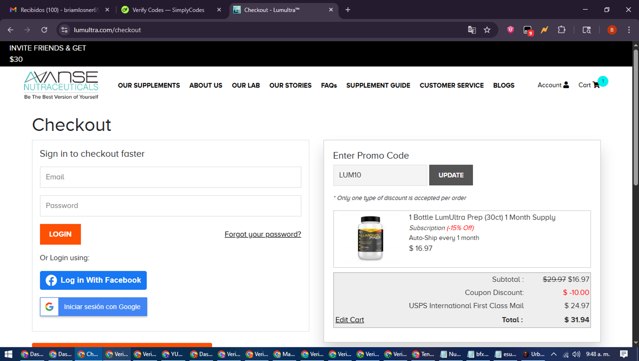The image size is (639, 361).
Task: Click the Coupon Discount $ -10.00 value
Action: (x=576, y=293)
